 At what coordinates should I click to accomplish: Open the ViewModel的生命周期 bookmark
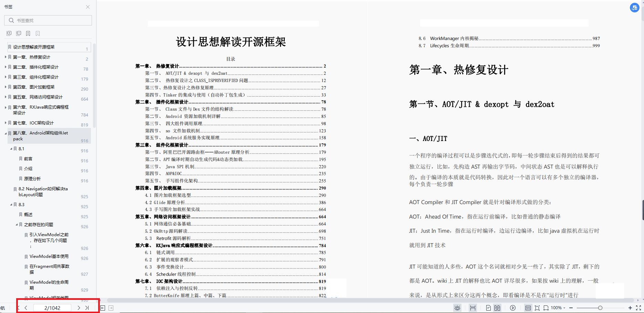pos(49,285)
